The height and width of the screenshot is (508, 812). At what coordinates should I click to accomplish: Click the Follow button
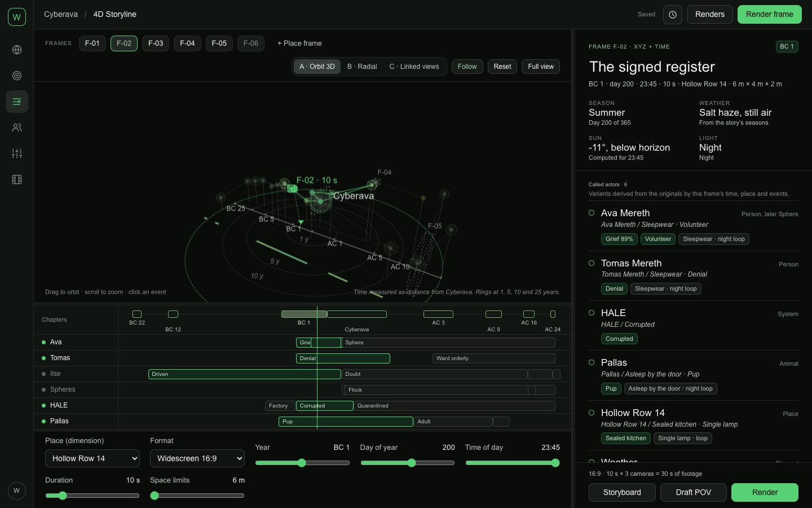[467, 67]
